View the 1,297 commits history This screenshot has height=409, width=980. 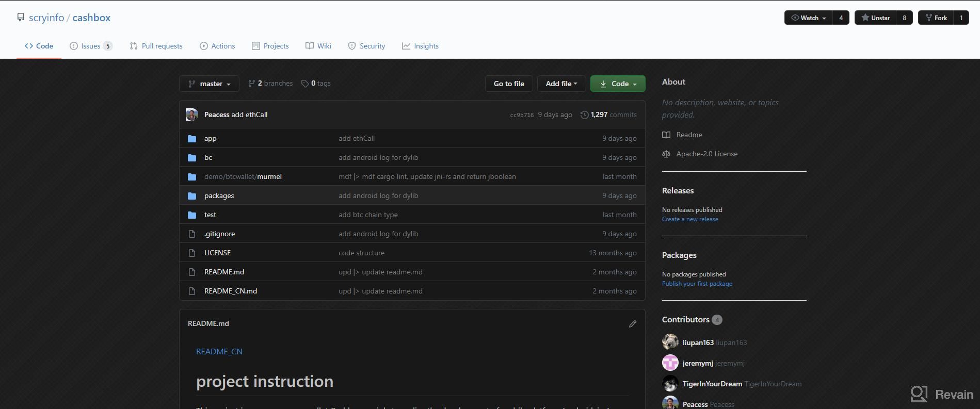[x=608, y=114]
